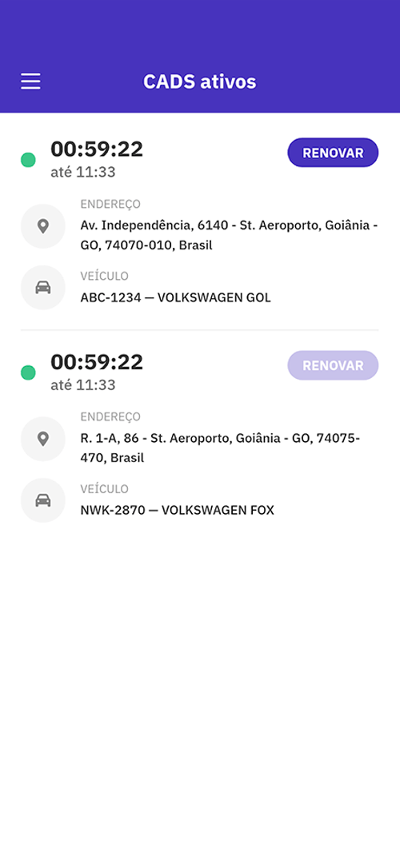This screenshot has width=400, height=868.
Task: Select the ABC-1234 — VOLKSWAGEN GOL vehicle
Action: (x=176, y=298)
